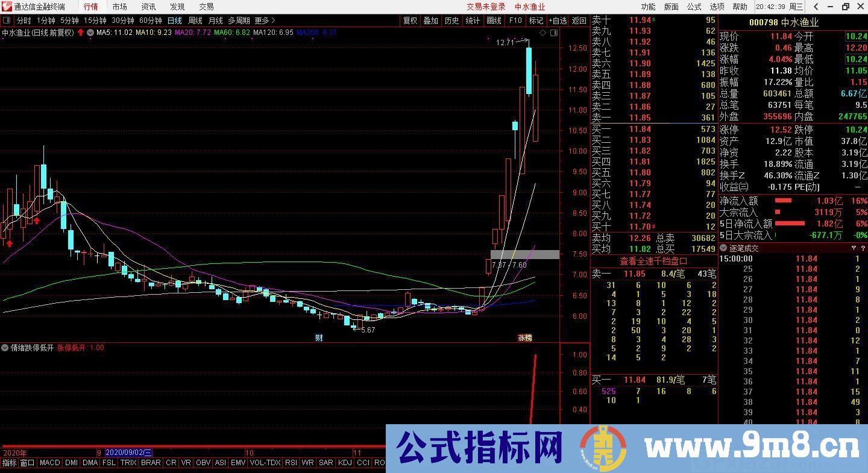Expand the 逐笔成交 panel dropdown
The height and width of the screenshot is (473, 868).
pos(724,248)
